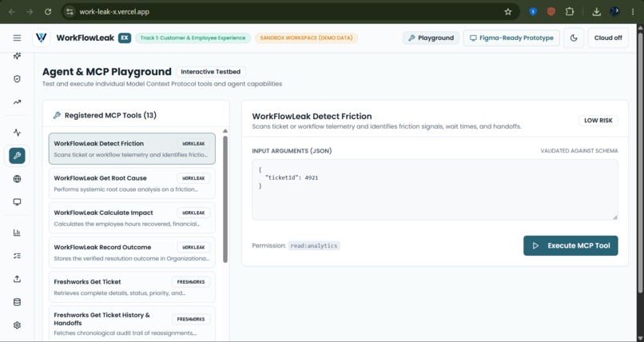Screen dimensions: 644x342
Task: Open the sparkle icon in sidebar
Action: (17, 56)
